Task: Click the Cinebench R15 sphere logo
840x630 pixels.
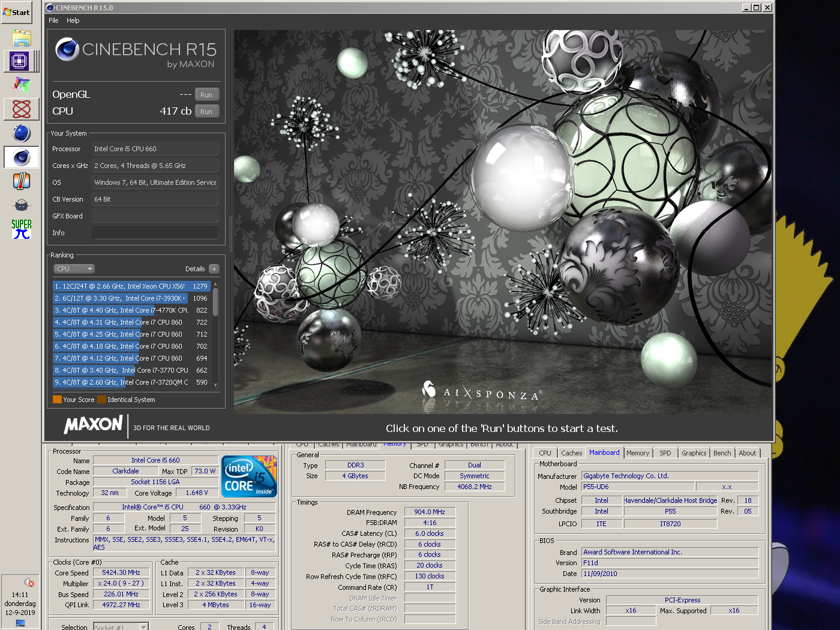Action: click(67, 49)
